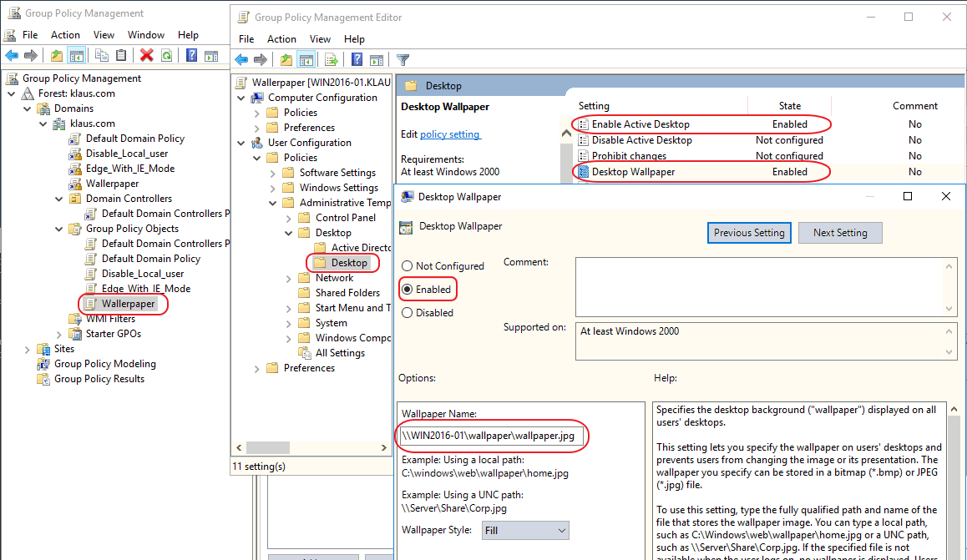The width and height of the screenshot is (967, 560).
Task: Choose the Disabled radio option
Action: pos(408,313)
